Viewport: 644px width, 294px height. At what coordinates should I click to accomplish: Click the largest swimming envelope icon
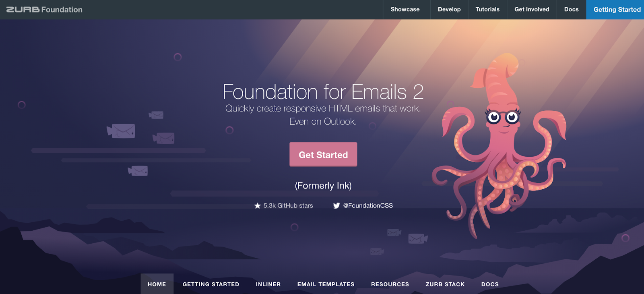tap(121, 131)
